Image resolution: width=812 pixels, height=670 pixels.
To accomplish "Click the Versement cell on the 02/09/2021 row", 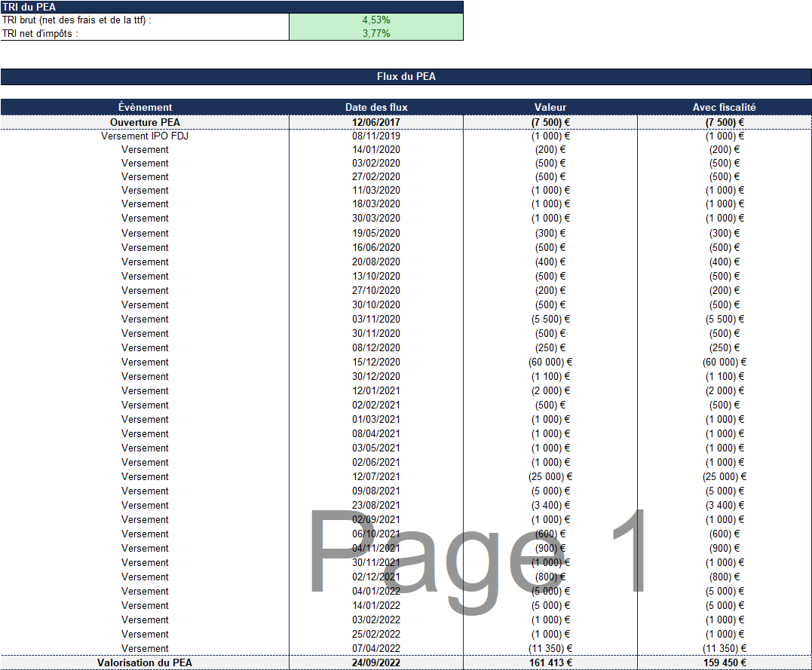I will pyautogui.click(x=145, y=520).
